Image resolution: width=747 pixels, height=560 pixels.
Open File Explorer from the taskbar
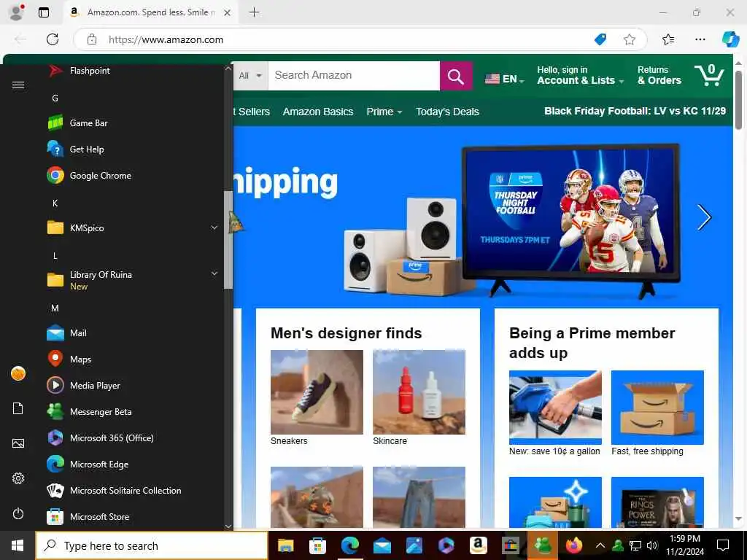(x=285, y=545)
